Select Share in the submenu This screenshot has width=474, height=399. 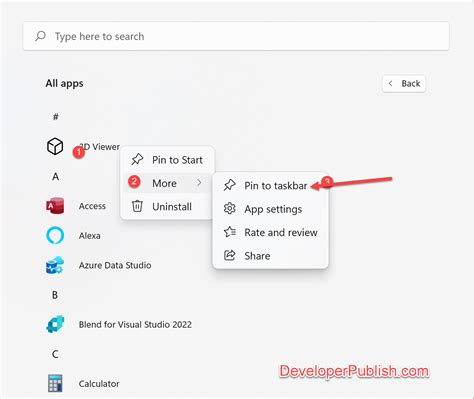[270, 255]
